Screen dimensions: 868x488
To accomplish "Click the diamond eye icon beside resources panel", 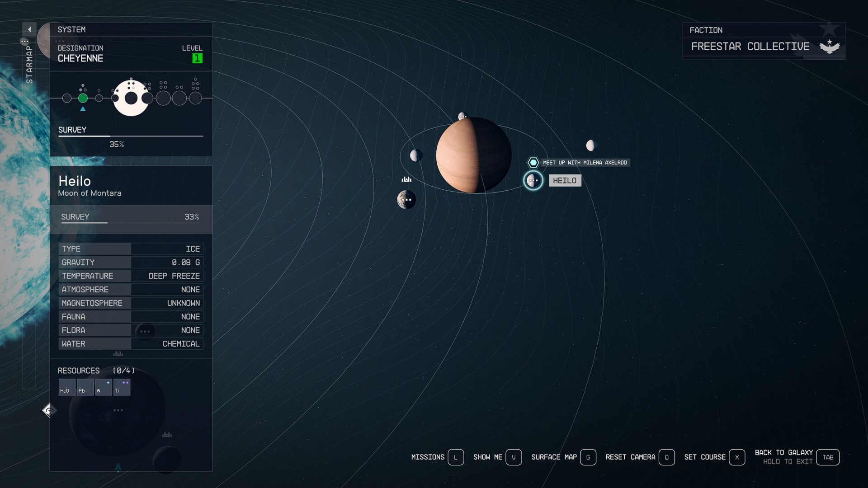I will (49, 410).
